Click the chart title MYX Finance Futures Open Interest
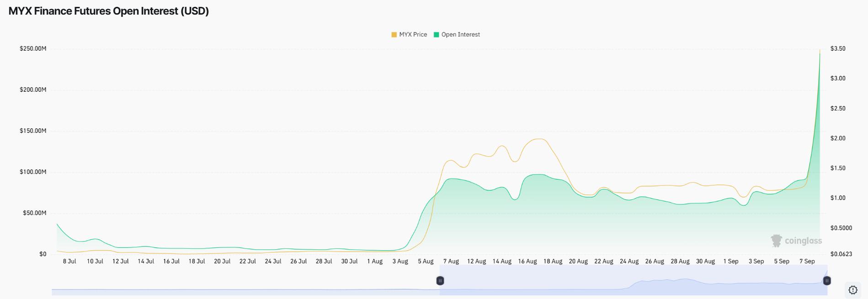 tap(109, 11)
